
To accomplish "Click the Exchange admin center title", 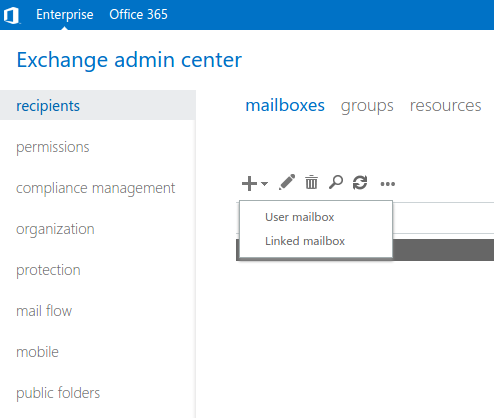I will coord(129,60).
